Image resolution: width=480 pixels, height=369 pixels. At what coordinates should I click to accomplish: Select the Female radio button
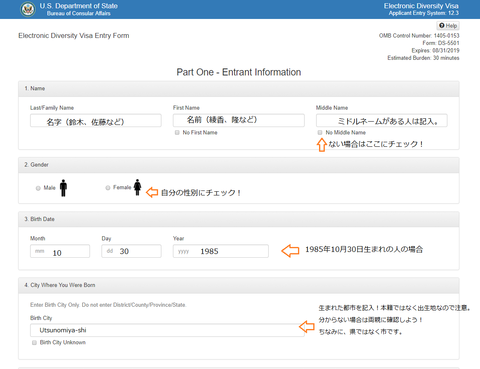pos(108,188)
